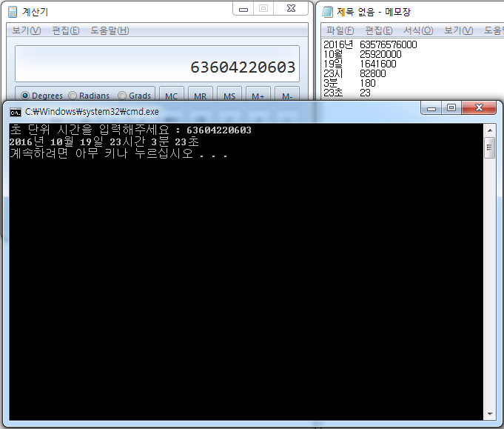Click the value 1641600 in Notepad
This screenshot has height=429, width=504.
coord(378,64)
